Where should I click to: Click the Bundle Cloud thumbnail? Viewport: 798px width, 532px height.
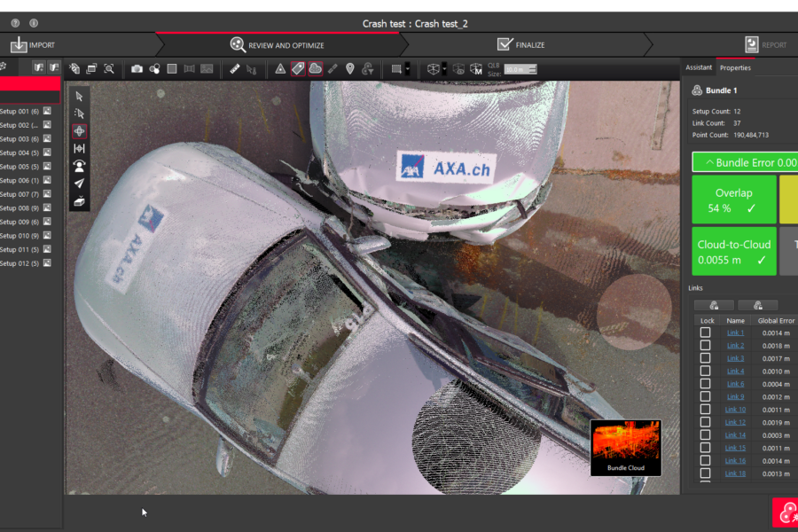pyautogui.click(x=625, y=448)
